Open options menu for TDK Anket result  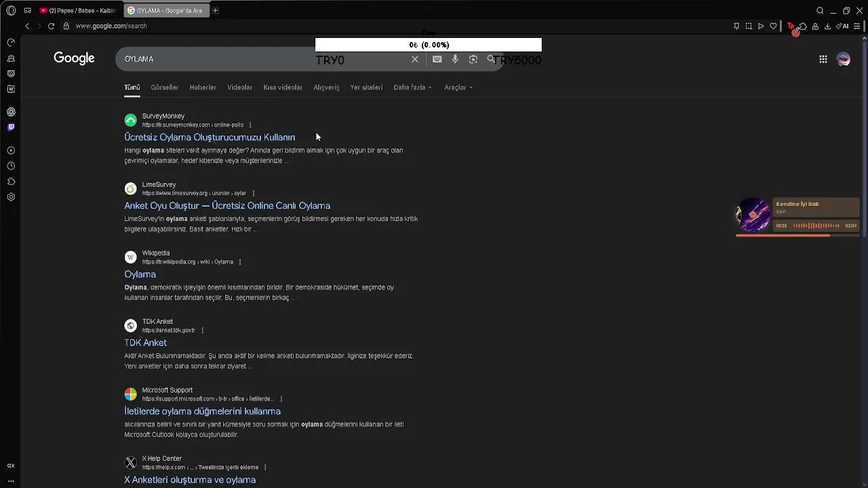coord(202,330)
